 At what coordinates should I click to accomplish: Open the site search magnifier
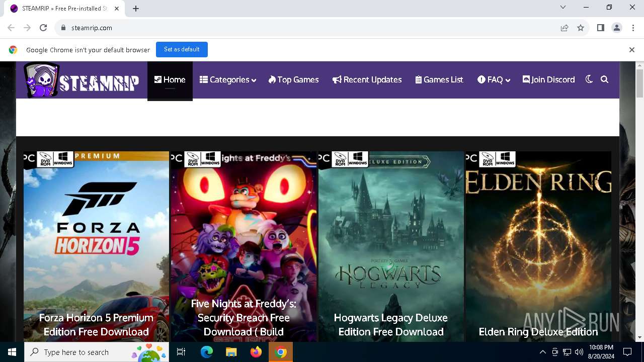coord(605,79)
